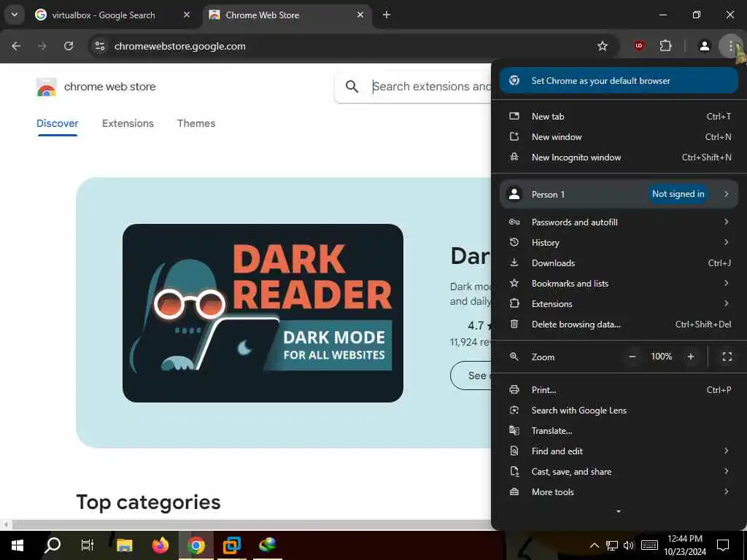Click the menu scroll-down arrow
This screenshot has height=560, width=747.
[x=619, y=511]
